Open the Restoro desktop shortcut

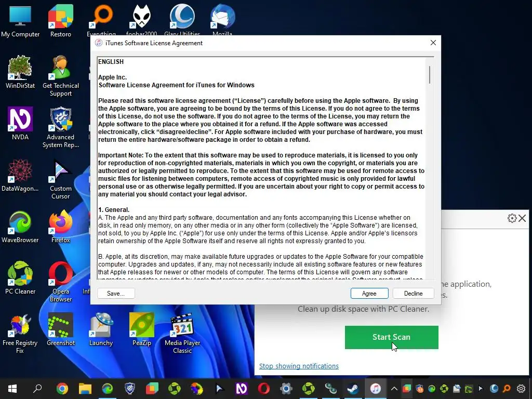(x=61, y=21)
